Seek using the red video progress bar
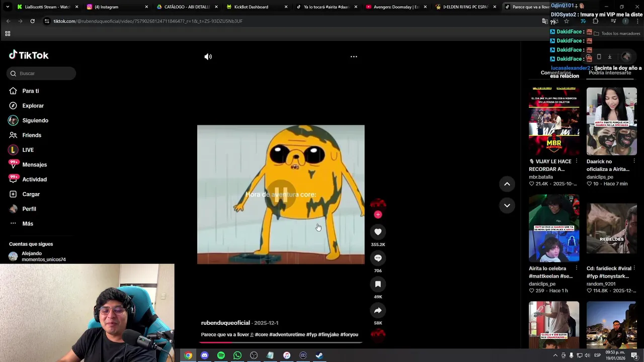The width and height of the screenshot is (644, 362). coord(281,342)
